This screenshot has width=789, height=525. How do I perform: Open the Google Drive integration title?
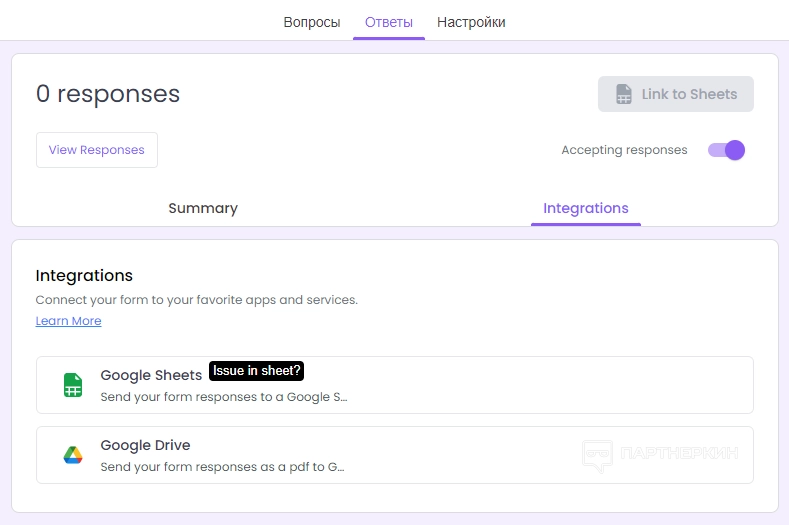(x=145, y=445)
